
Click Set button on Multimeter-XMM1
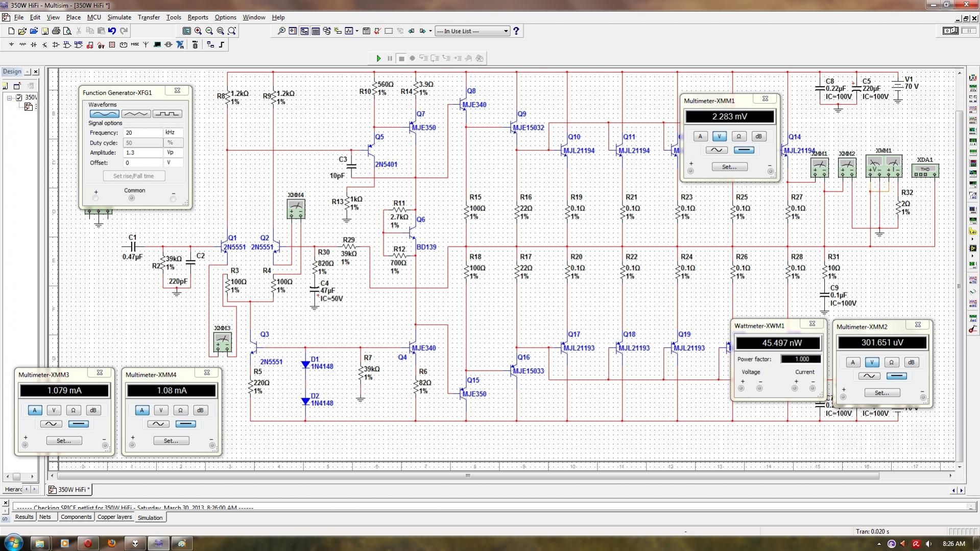(x=729, y=167)
